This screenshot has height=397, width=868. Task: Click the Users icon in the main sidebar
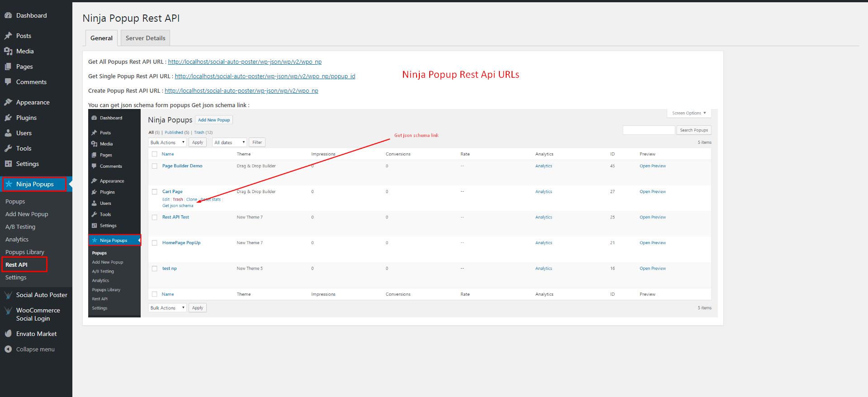[x=8, y=133]
